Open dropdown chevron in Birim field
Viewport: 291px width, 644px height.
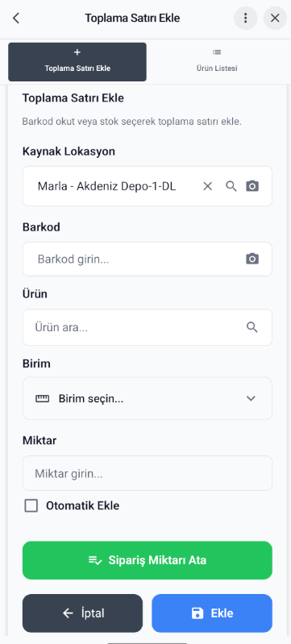[x=251, y=398]
